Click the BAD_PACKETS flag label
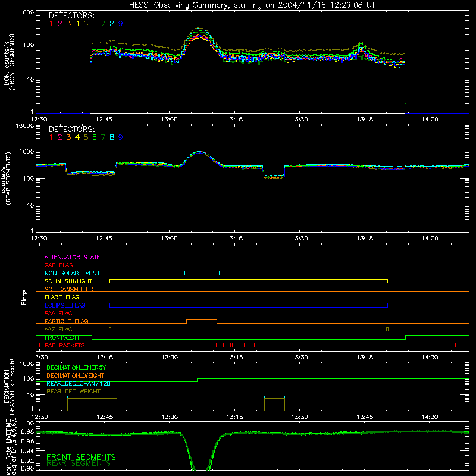This screenshot has height=476, width=476. click(x=65, y=345)
